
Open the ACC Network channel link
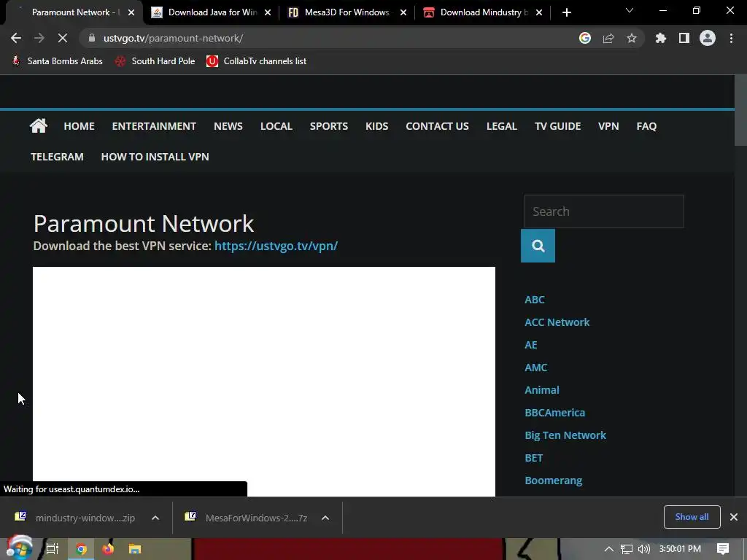557,322
